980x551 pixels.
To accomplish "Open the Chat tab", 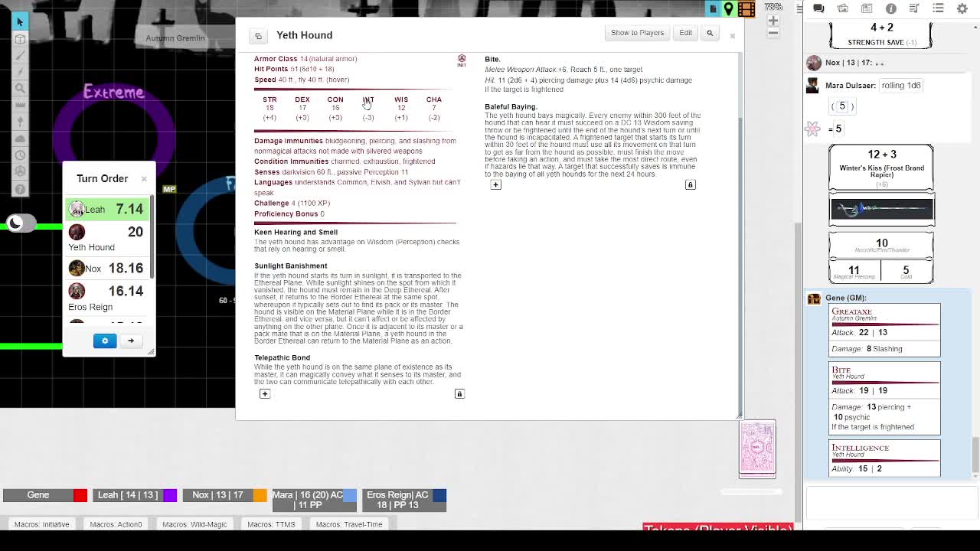I will pyautogui.click(x=818, y=8).
